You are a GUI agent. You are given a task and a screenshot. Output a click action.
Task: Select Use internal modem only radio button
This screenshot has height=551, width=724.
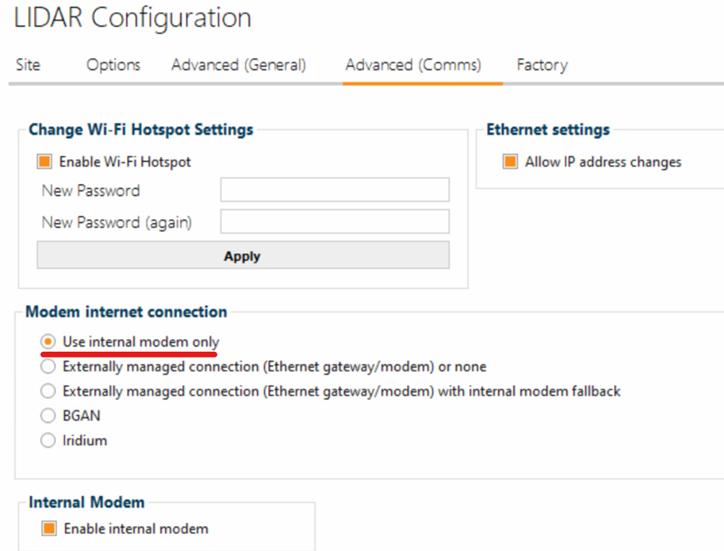(48, 342)
